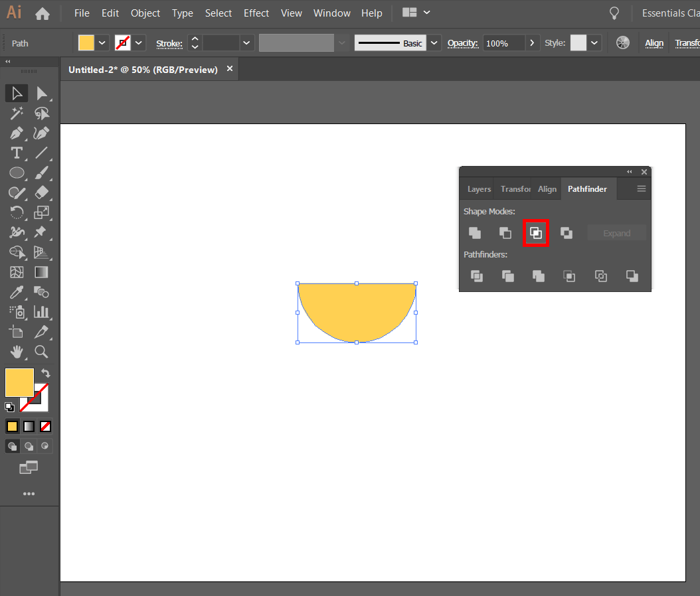Grab the Hand tool
Screen dimensions: 700x596
click(17, 352)
